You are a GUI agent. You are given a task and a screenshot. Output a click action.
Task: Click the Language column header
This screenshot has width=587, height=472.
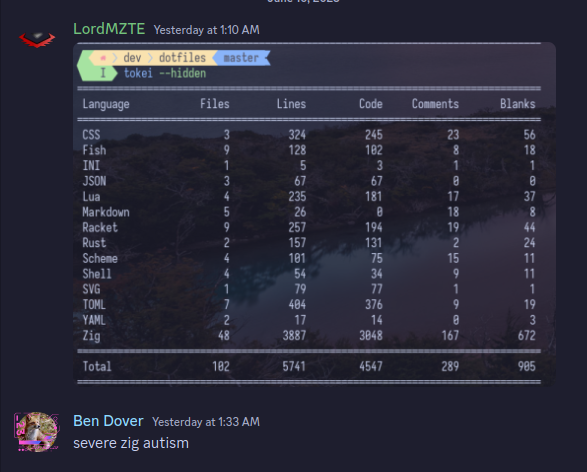point(106,104)
